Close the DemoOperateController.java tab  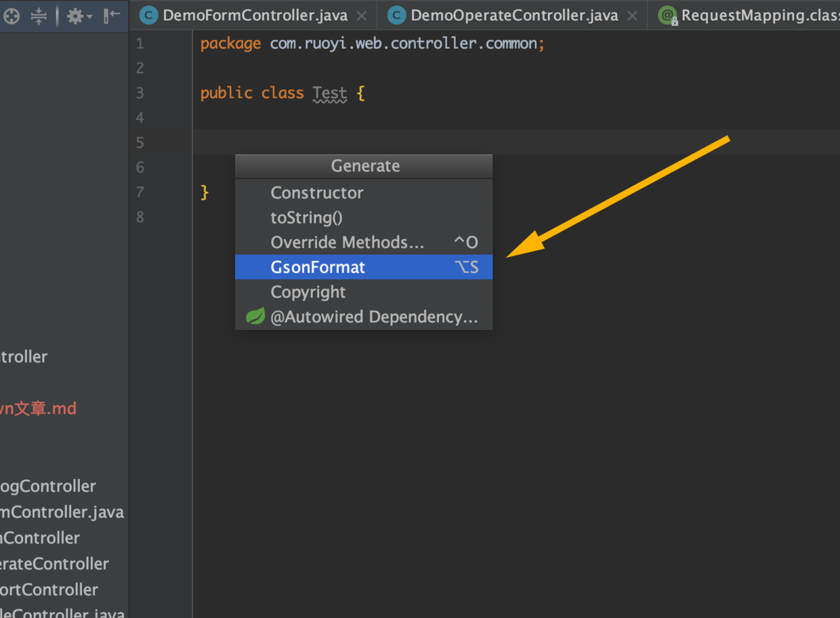[x=632, y=16]
